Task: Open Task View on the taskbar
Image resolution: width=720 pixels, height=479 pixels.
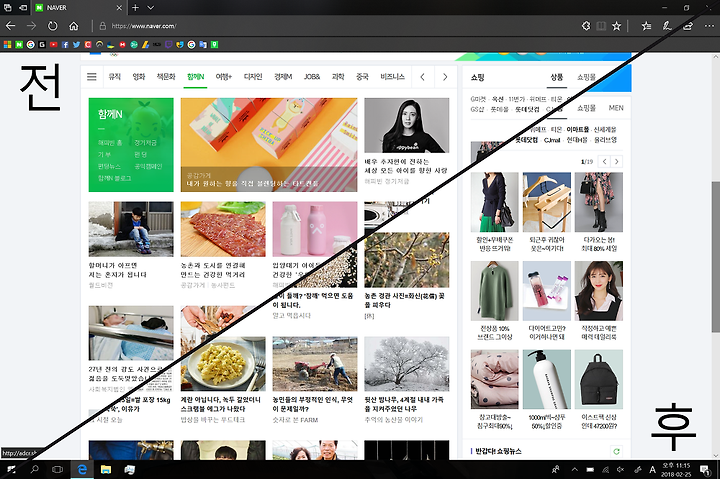Action: tap(57, 469)
